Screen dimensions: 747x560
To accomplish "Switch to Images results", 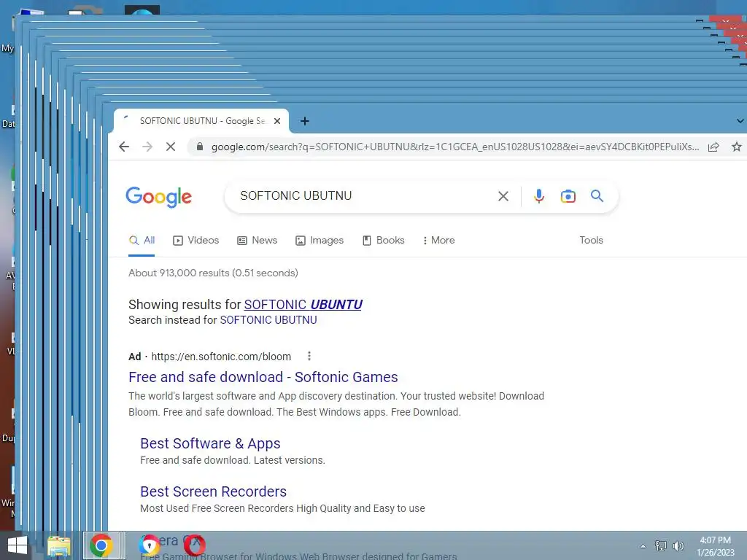I will tap(320, 241).
